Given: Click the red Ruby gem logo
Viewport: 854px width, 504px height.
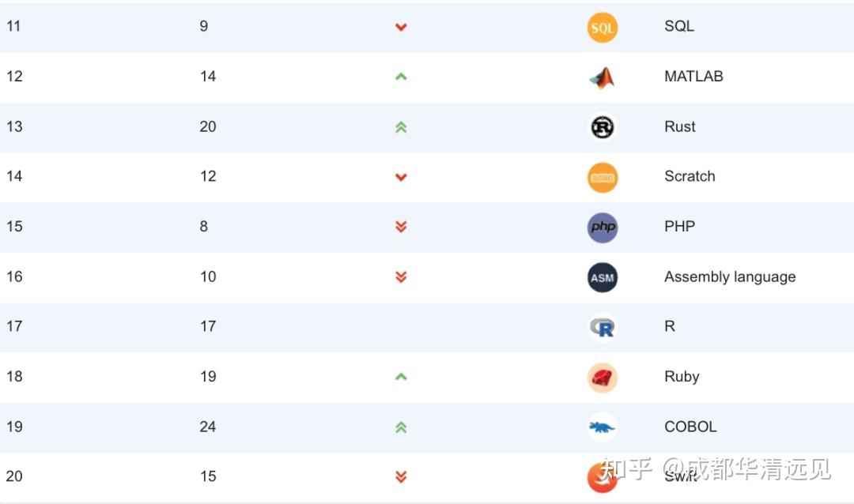Looking at the screenshot, I should coord(602,378).
